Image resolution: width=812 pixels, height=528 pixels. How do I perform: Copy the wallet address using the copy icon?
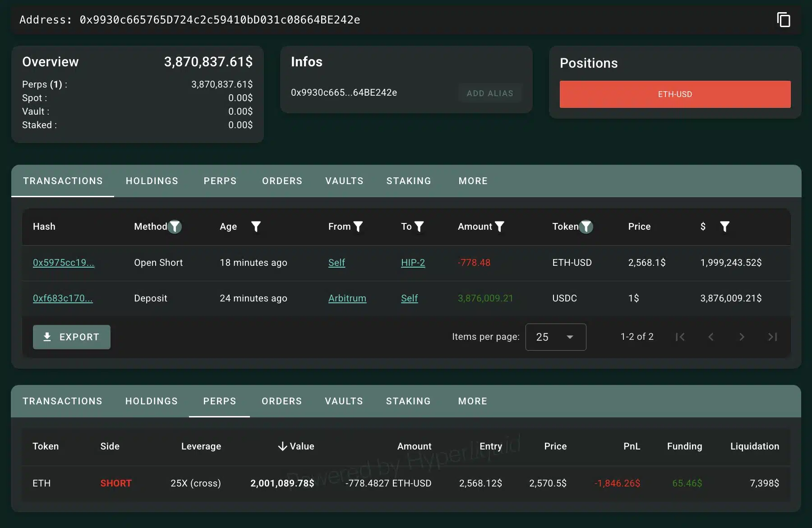point(784,20)
